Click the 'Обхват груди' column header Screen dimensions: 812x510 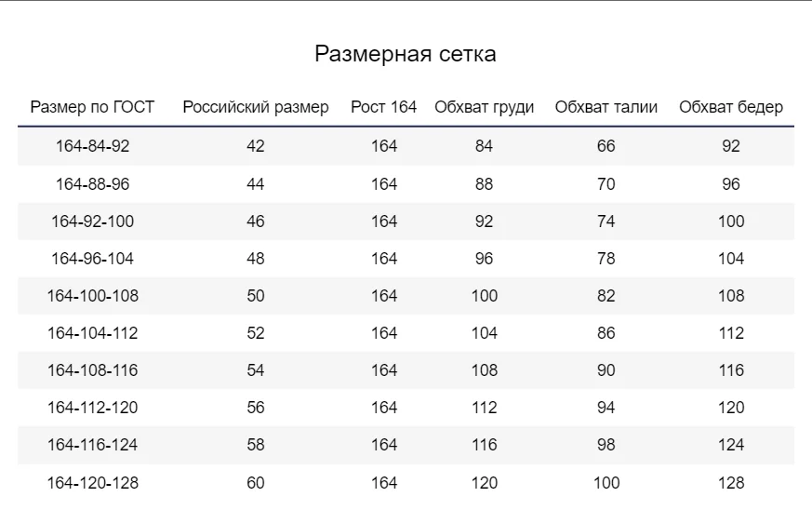point(485,107)
